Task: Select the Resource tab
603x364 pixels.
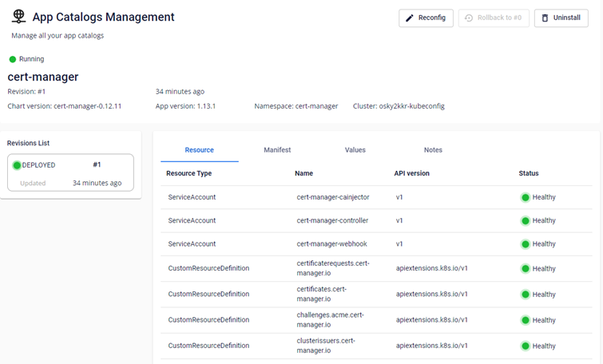Action: [x=199, y=150]
